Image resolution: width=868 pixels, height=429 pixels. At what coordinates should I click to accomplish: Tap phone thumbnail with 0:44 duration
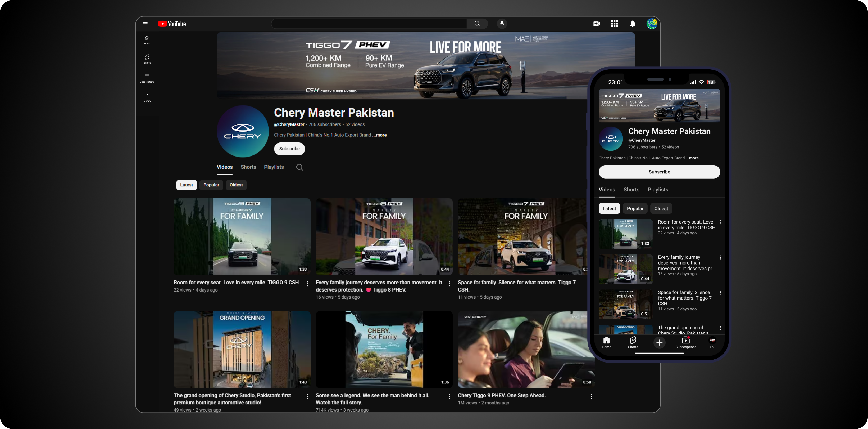coord(625,269)
